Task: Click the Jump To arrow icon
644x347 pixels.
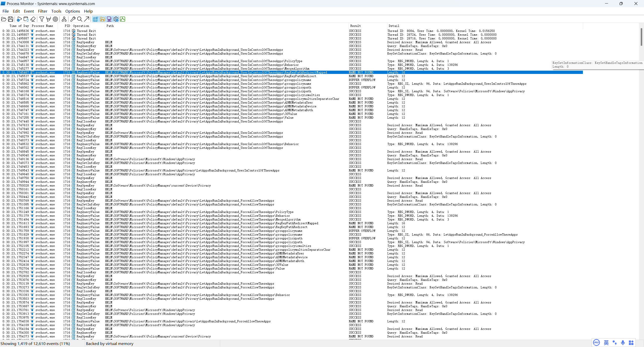Action: click(x=87, y=19)
